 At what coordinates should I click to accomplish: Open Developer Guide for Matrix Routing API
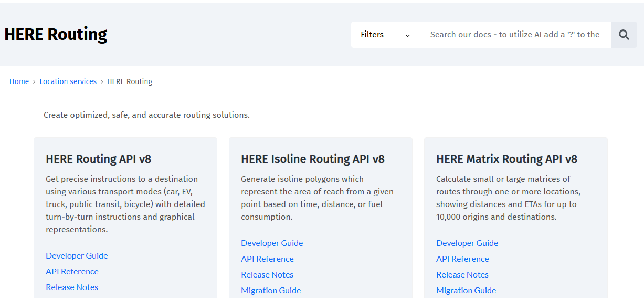tap(467, 243)
